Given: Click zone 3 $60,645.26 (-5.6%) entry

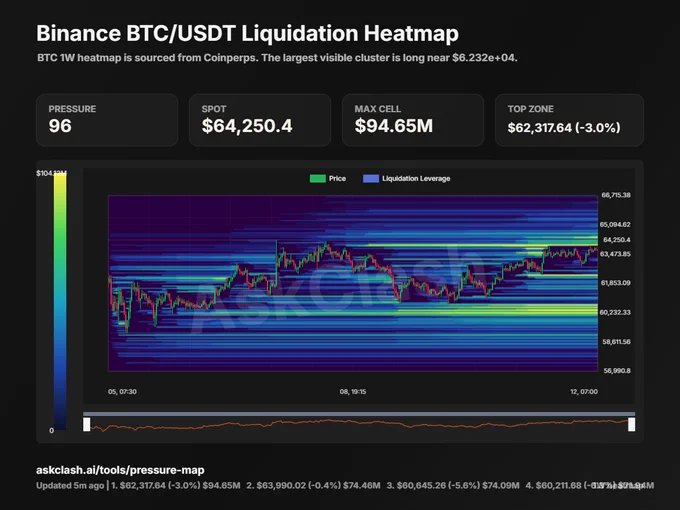Looking at the screenshot, I should click(x=453, y=486).
